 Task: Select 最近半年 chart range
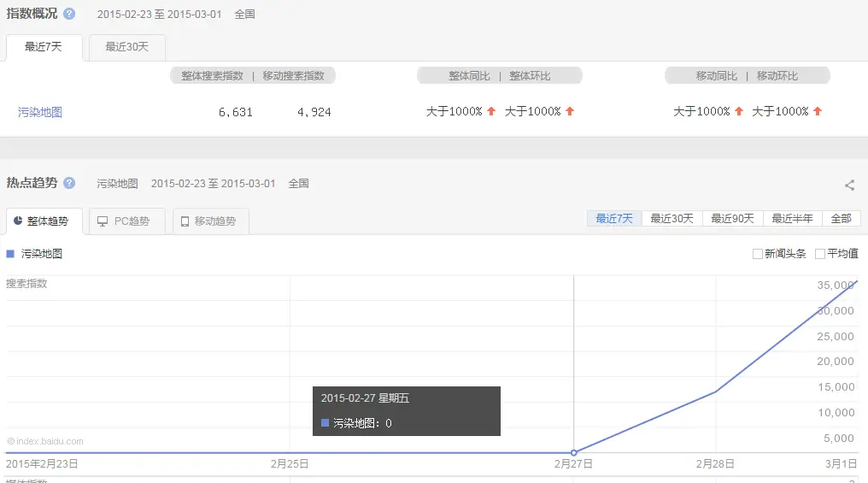pyautogui.click(x=793, y=219)
